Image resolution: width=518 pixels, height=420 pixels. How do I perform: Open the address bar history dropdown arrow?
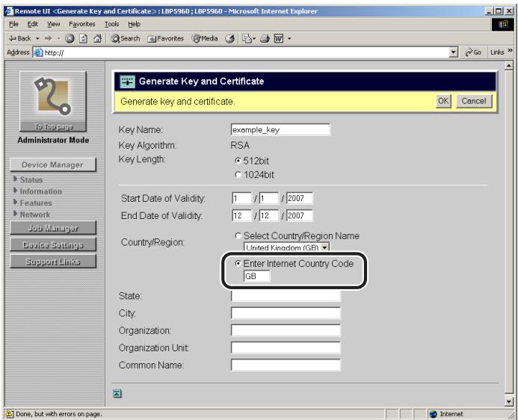(454, 52)
